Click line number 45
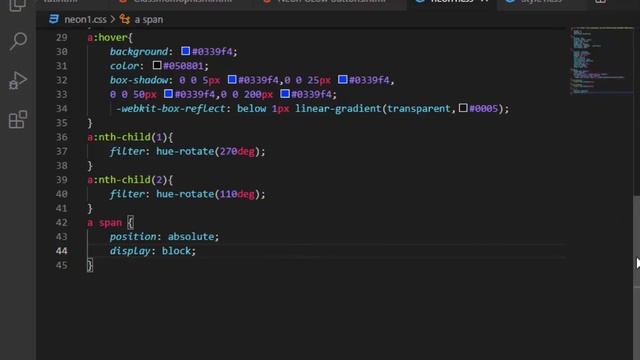640x360 pixels. (62, 265)
